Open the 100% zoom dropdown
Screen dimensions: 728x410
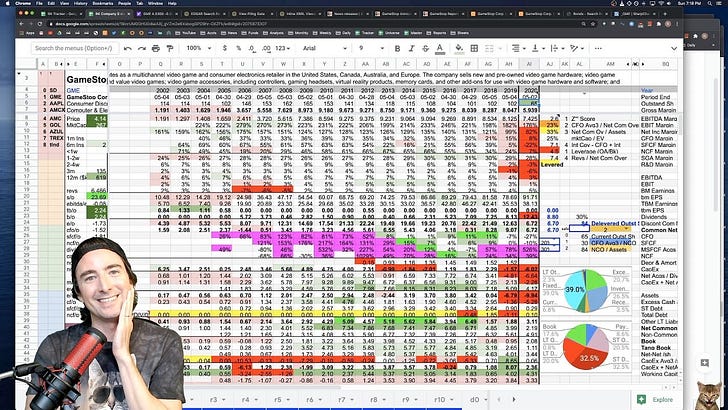199,48
